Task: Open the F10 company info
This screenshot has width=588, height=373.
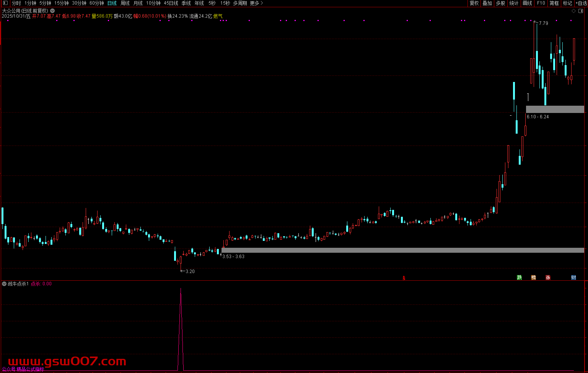Action: pos(541,3)
